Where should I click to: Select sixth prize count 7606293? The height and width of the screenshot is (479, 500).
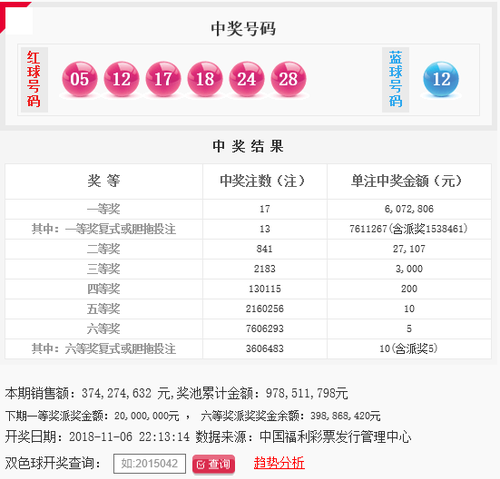tap(265, 329)
